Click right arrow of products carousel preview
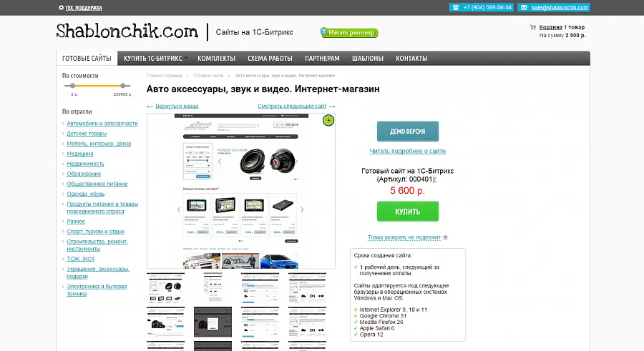 pos(302,209)
